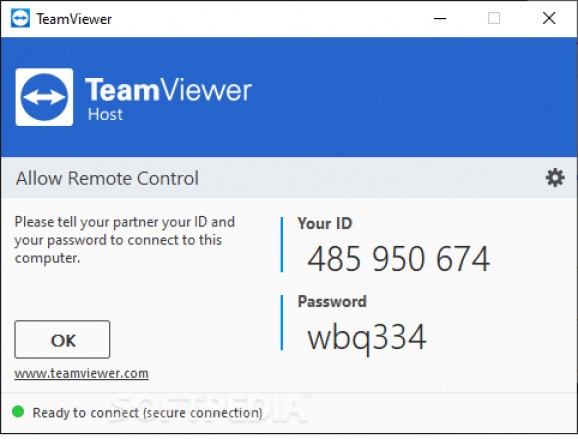Open settings via the gear icon
Screen dimensions: 578x439
coord(555,178)
